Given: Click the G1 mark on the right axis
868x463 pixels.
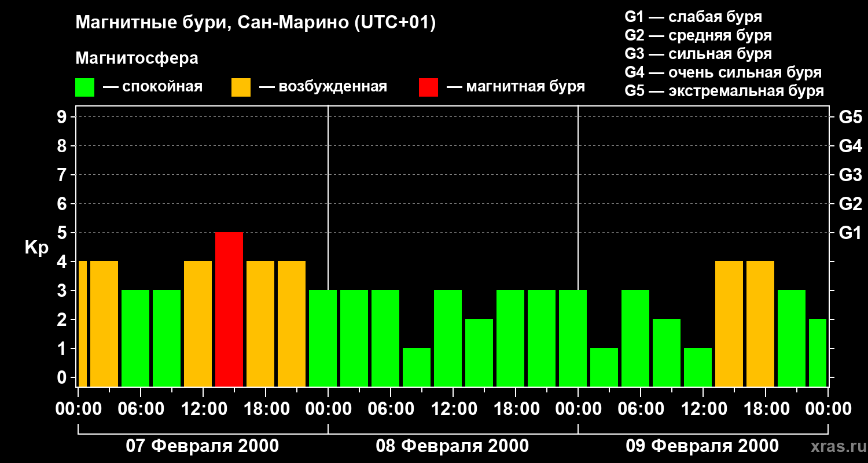Looking at the screenshot, I should 850,233.
